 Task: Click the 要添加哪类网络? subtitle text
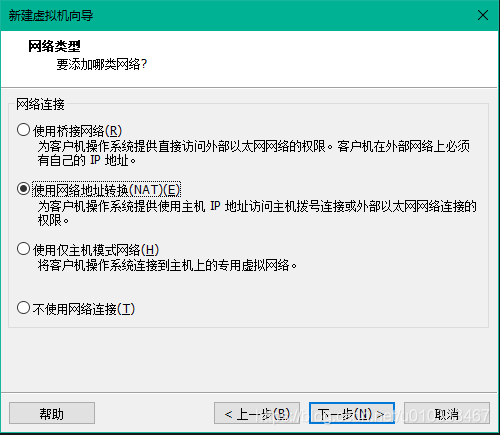pos(102,64)
